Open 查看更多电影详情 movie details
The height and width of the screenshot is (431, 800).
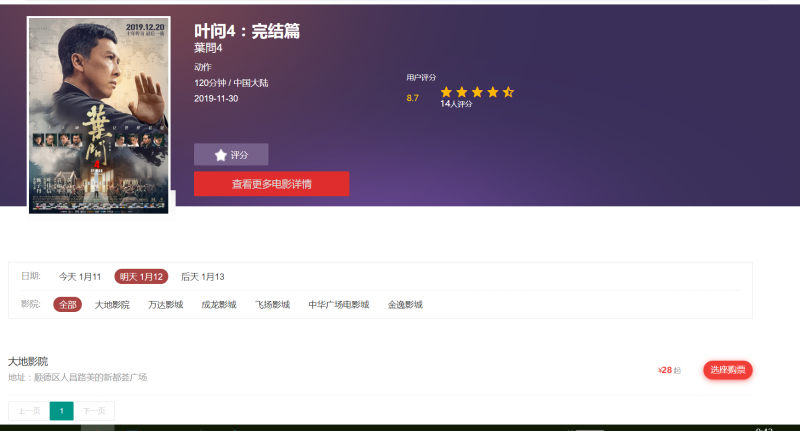(x=271, y=184)
